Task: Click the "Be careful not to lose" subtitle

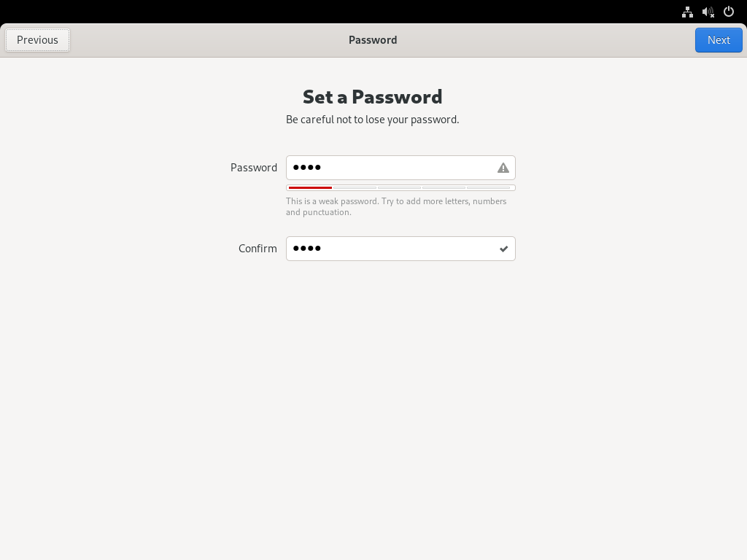Action: point(373,120)
